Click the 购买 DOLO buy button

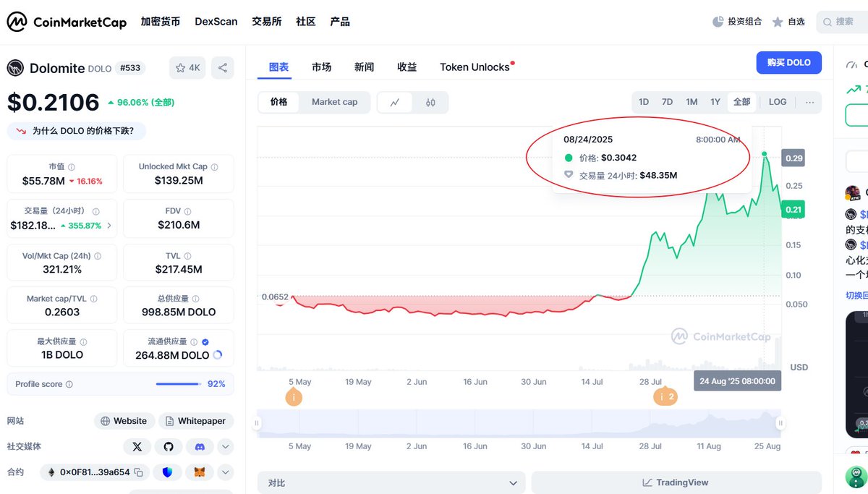[789, 63]
